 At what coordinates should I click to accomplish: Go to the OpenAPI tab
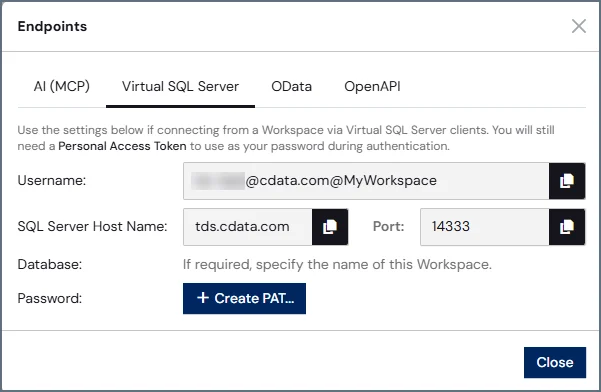point(372,87)
